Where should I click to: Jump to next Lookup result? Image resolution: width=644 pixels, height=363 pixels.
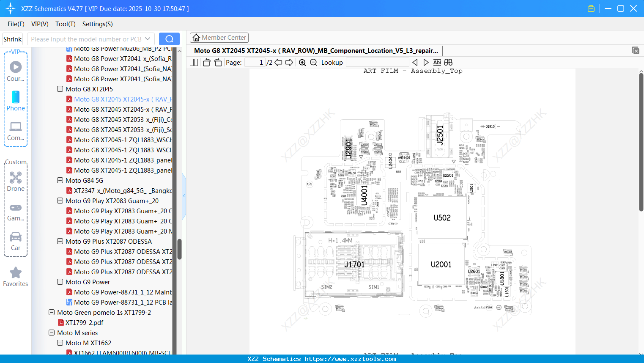(426, 63)
